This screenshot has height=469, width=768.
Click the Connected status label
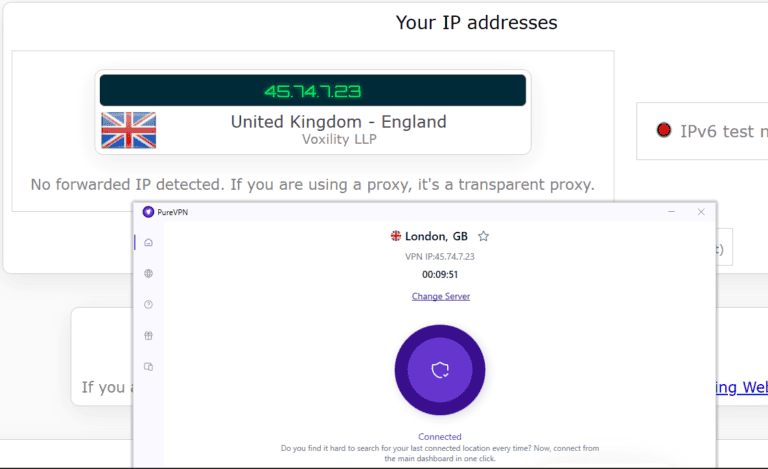tap(440, 437)
